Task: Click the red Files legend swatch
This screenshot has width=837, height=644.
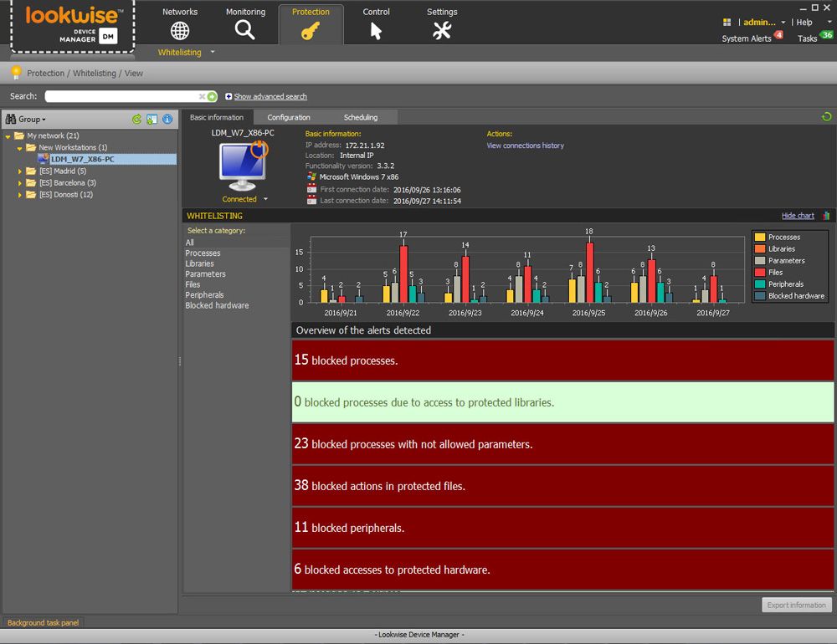Action: coord(760,273)
